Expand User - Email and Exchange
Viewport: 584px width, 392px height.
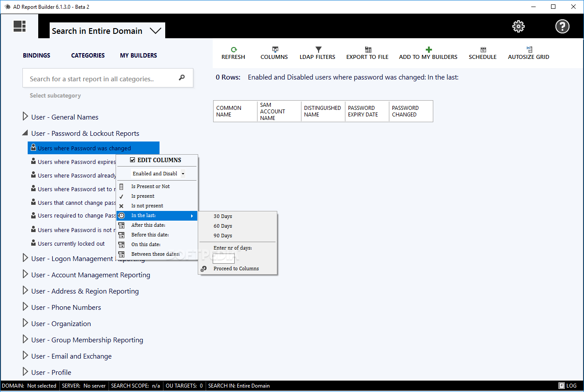point(25,356)
